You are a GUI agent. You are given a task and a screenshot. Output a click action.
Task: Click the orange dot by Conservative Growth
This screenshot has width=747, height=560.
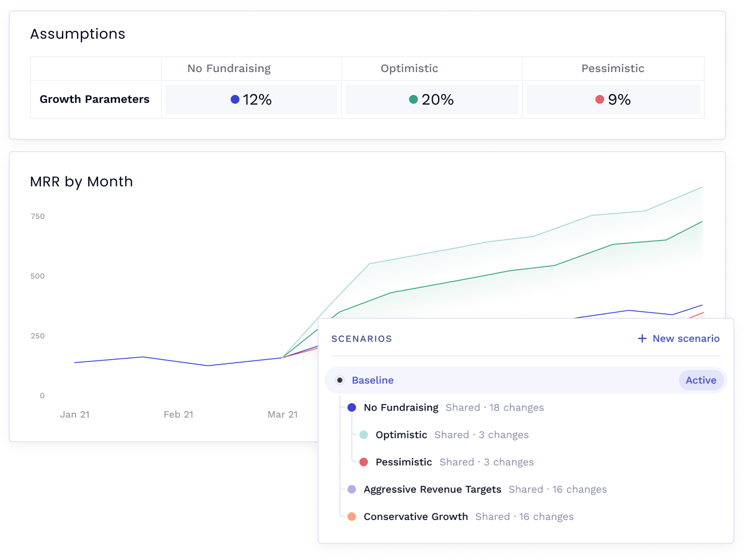[x=352, y=516]
